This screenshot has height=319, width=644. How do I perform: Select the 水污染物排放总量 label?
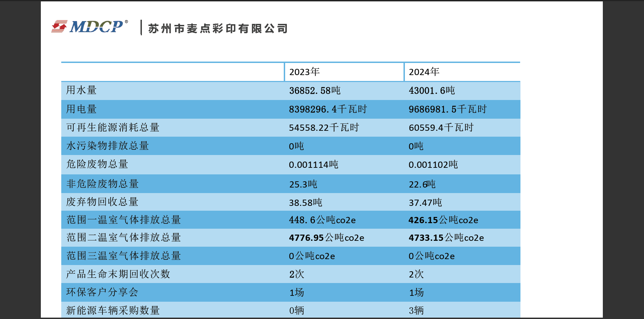pyautogui.click(x=108, y=146)
